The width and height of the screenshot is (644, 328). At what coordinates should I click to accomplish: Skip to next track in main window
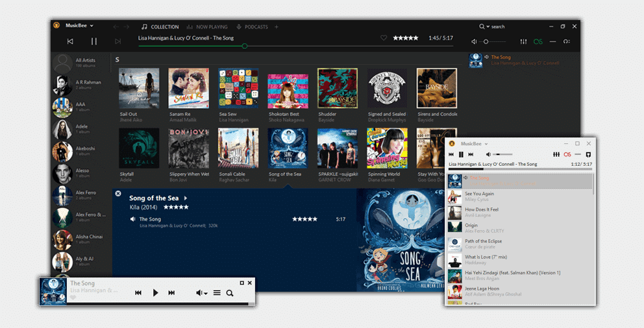click(118, 41)
